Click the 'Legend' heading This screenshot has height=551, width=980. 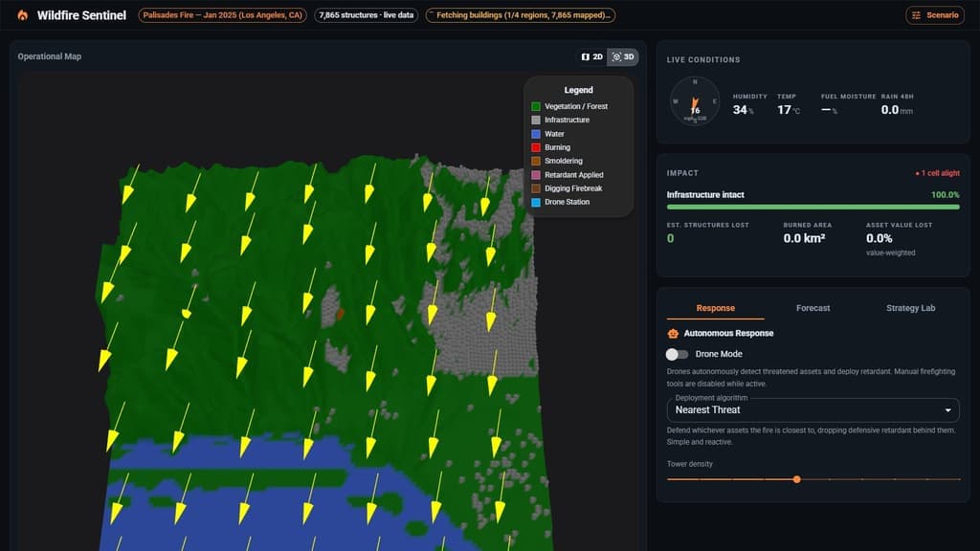578,90
